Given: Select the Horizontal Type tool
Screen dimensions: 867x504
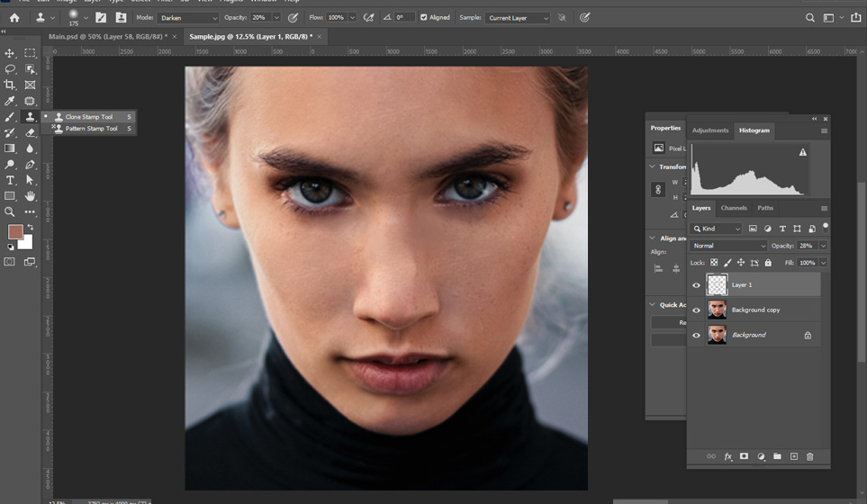Looking at the screenshot, I should [9, 180].
